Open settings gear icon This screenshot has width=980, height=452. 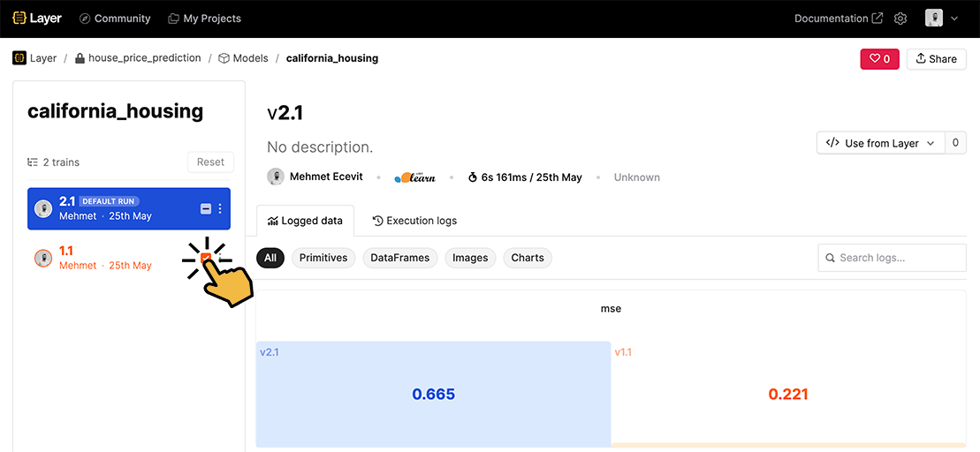tap(900, 19)
